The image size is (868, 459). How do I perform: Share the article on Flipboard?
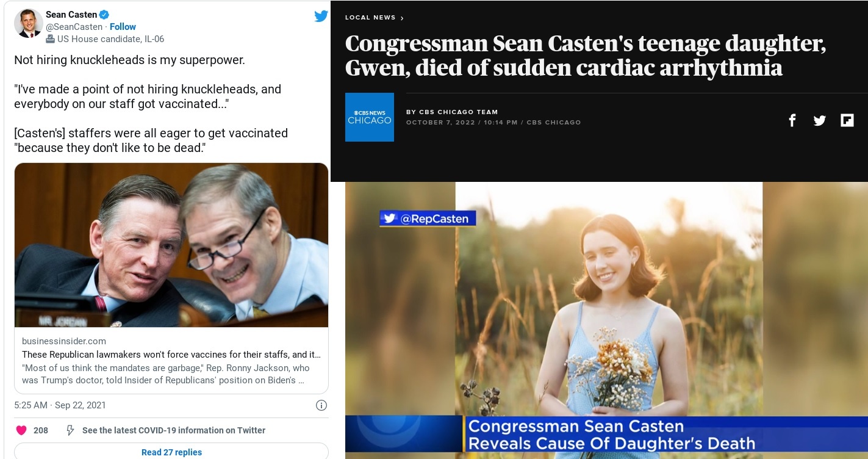coord(847,120)
